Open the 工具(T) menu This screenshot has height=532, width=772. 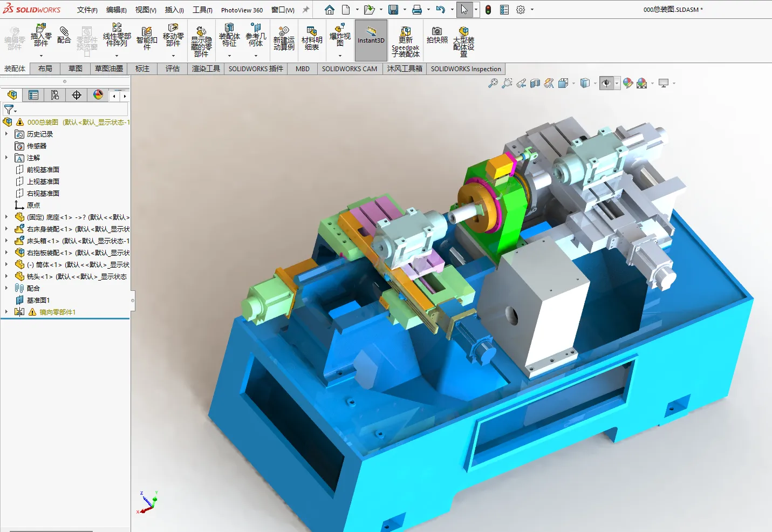point(202,10)
